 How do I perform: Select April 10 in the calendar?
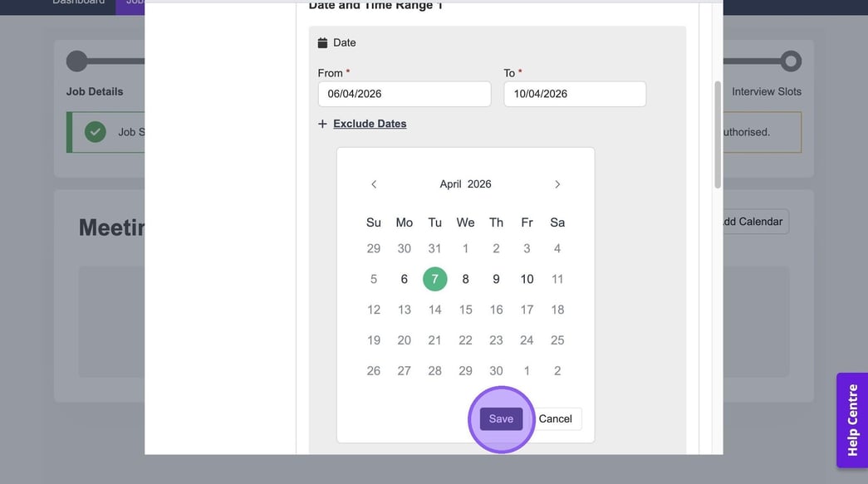click(527, 279)
